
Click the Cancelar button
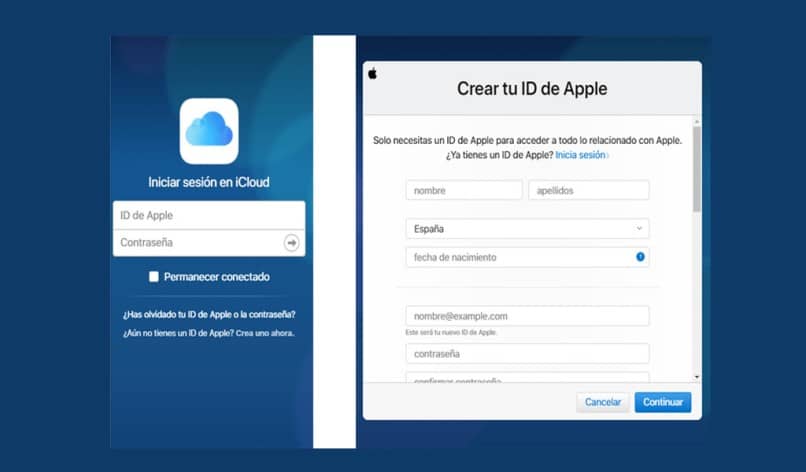point(602,402)
